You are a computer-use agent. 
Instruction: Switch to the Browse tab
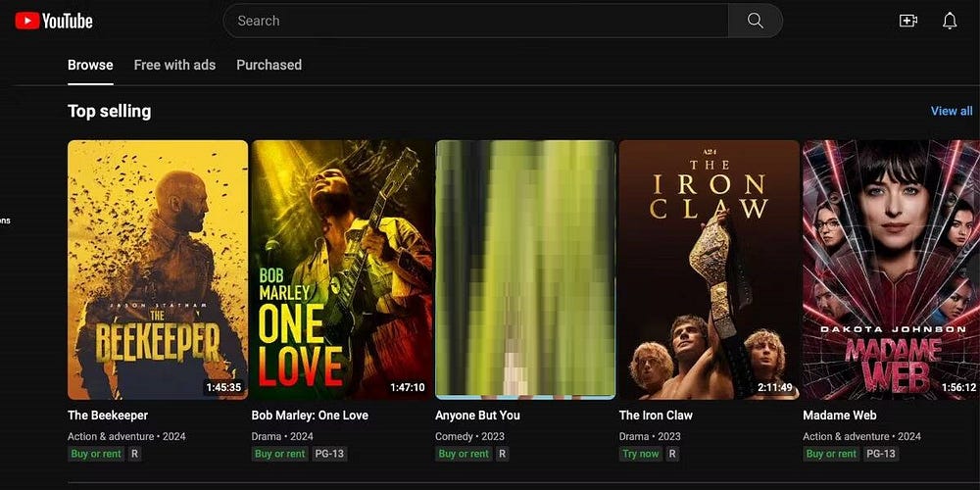(90, 65)
